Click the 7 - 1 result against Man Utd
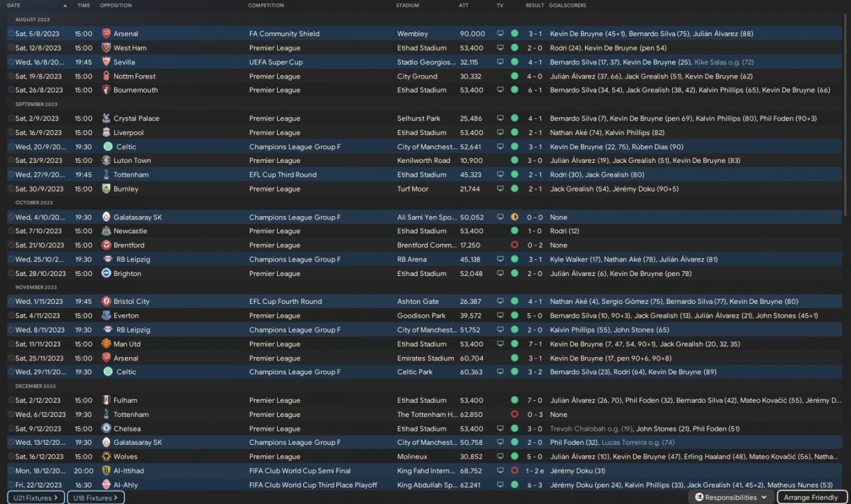Screen dimensions: 851x504 [535, 344]
